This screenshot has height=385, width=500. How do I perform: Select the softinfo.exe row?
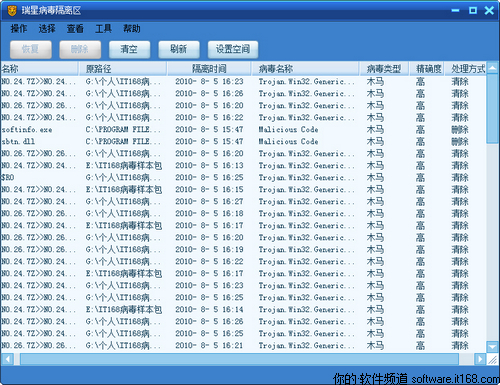[243, 129]
